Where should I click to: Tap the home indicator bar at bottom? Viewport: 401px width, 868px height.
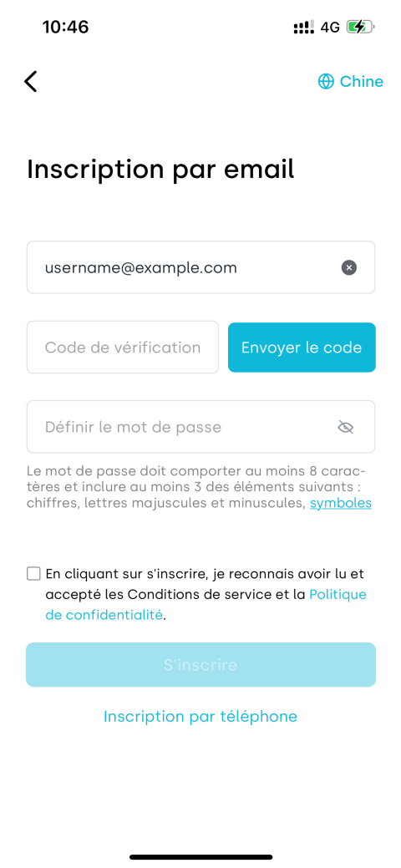(x=200, y=857)
